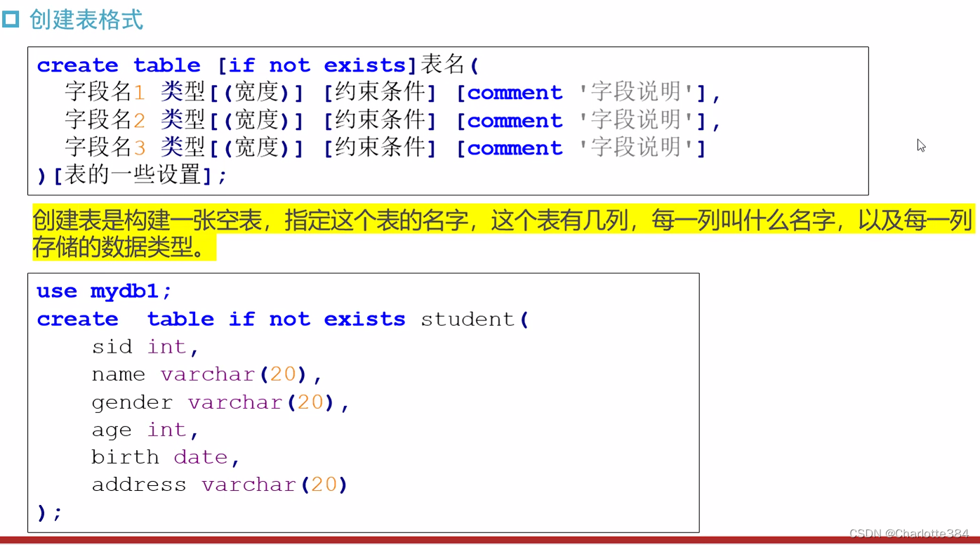Click the create table keyword in first code box
The height and width of the screenshot is (545, 980).
[x=118, y=65]
